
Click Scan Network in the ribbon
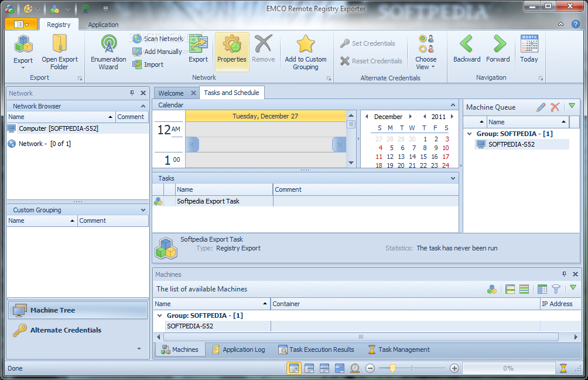point(158,39)
